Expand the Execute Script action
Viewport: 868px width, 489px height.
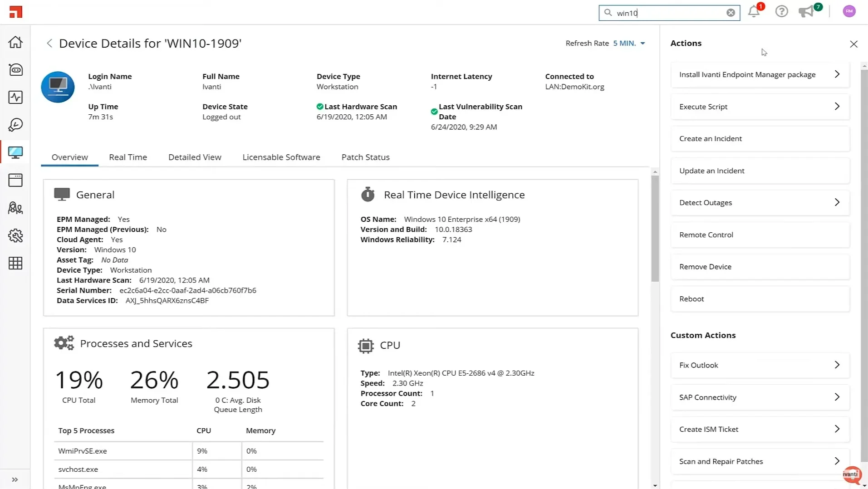click(x=760, y=107)
